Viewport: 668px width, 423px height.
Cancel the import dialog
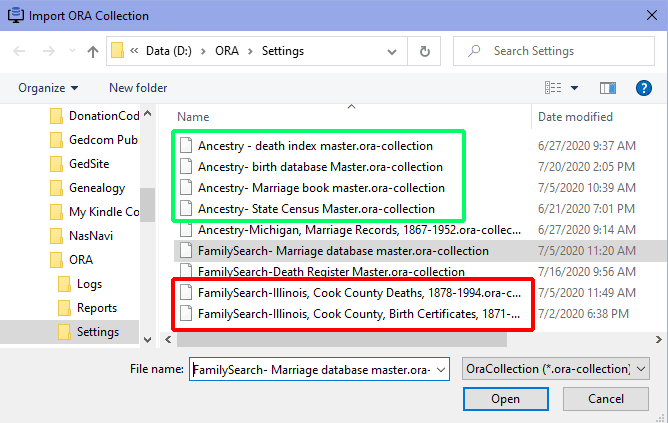coord(605,399)
